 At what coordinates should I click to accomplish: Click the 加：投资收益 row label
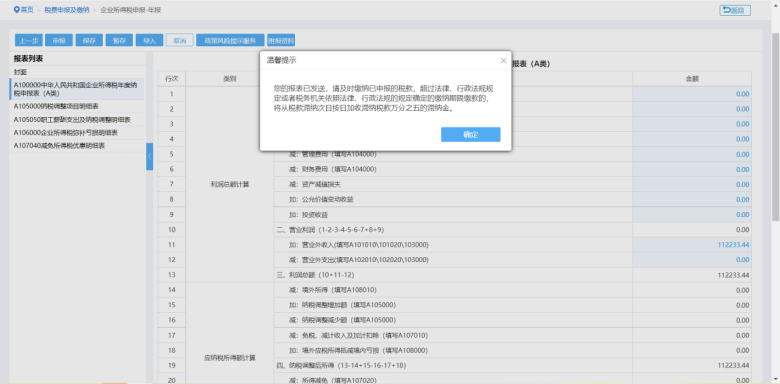(308, 215)
